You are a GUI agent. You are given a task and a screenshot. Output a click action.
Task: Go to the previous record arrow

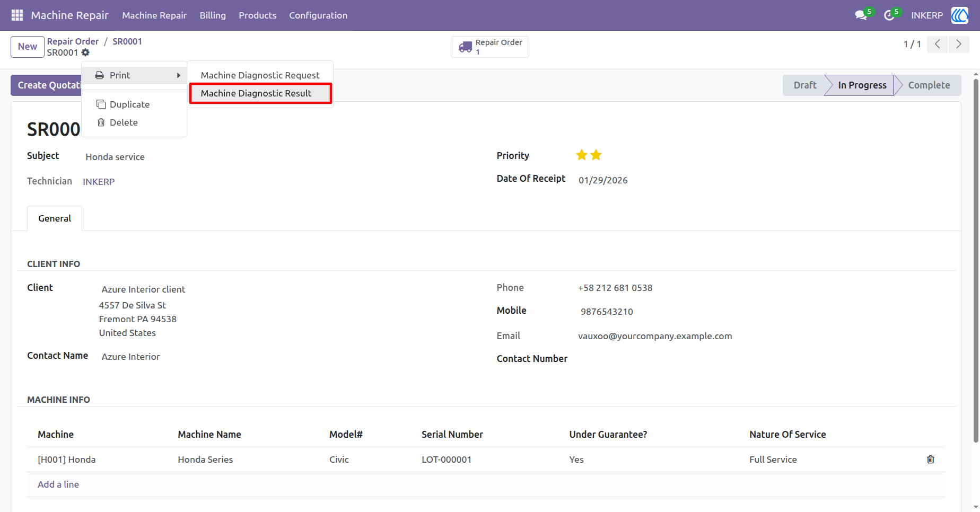938,44
